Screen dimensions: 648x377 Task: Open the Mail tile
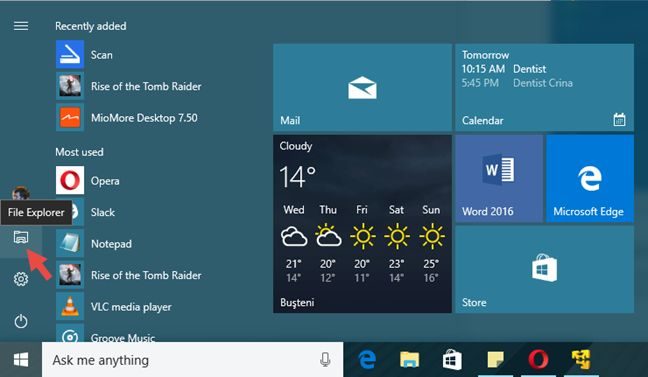pyautogui.click(x=362, y=88)
